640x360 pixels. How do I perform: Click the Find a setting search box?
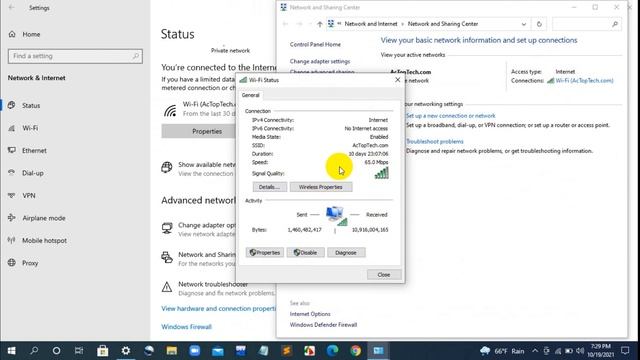tap(75, 56)
